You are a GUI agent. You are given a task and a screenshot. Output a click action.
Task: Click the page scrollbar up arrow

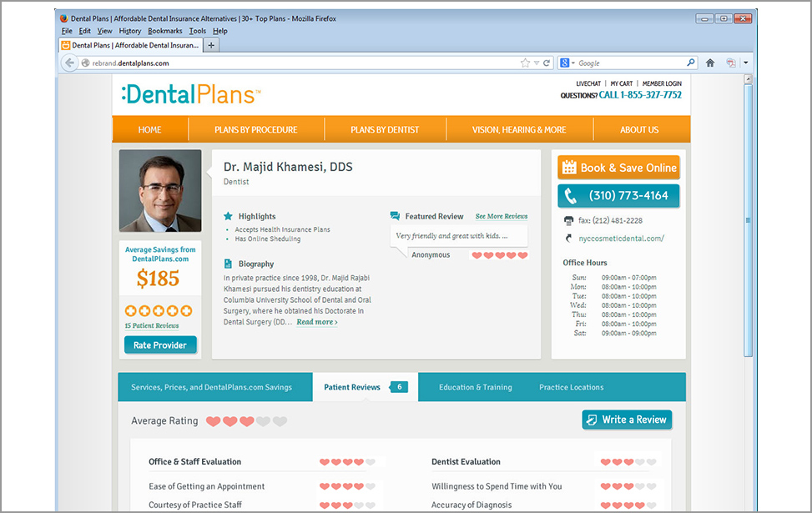click(x=748, y=79)
